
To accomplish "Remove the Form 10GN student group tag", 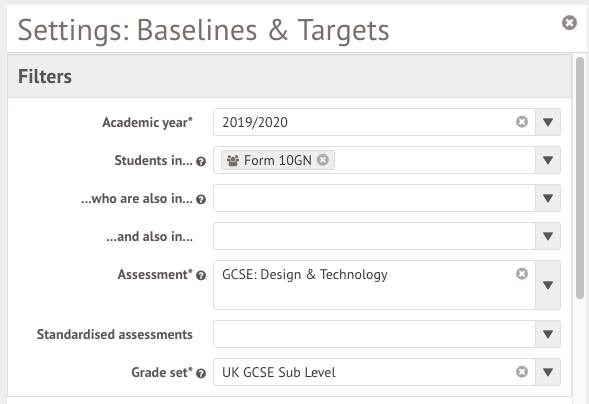I will click(x=323, y=160).
